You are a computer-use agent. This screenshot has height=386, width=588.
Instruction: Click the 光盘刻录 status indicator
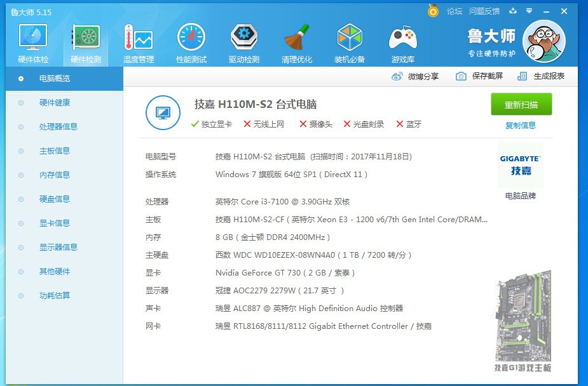tap(364, 124)
